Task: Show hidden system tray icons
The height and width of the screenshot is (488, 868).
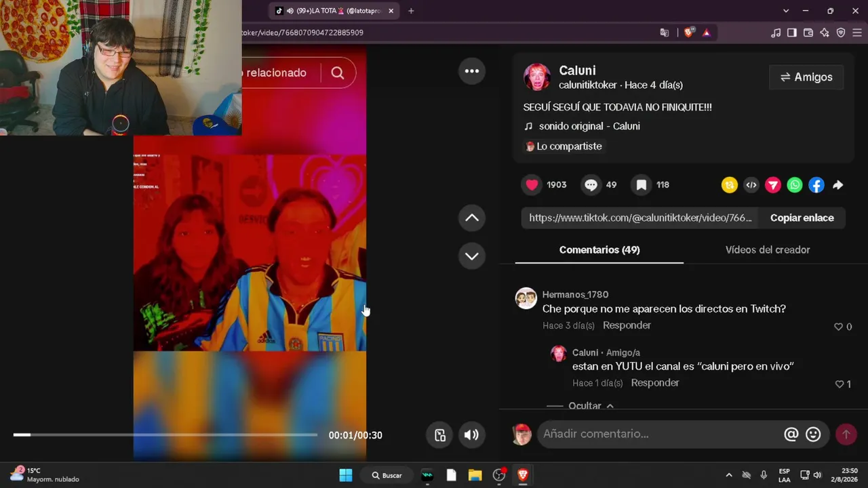Action: click(729, 475)
